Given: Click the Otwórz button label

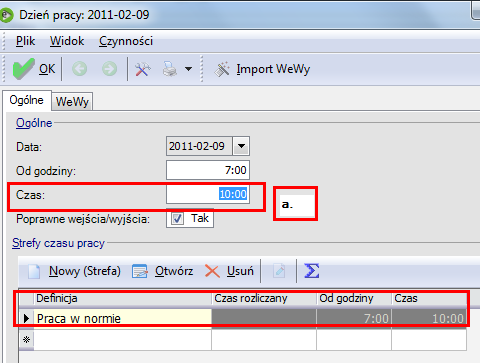Looking at the screenshot, I should 174,271.
